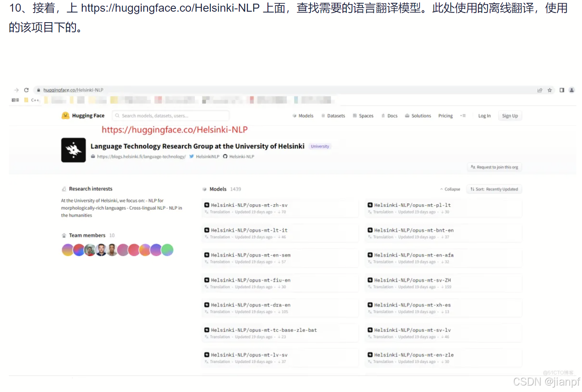
Task: Open model Helsinki-NLP/opus-mt-tc-base-zle-bat
Action: tap(280, 334)
